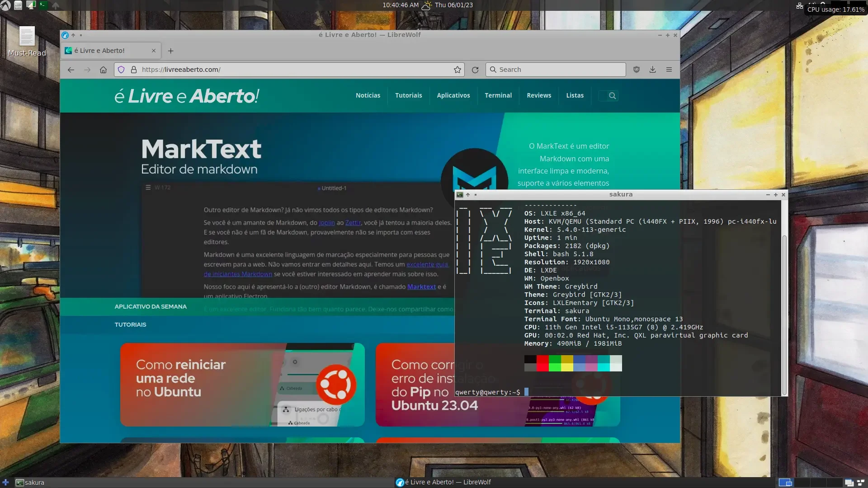Open the uBlock shield extension icon
The width and height of the screenshot is (868, 488).
(x=637, y=70)
